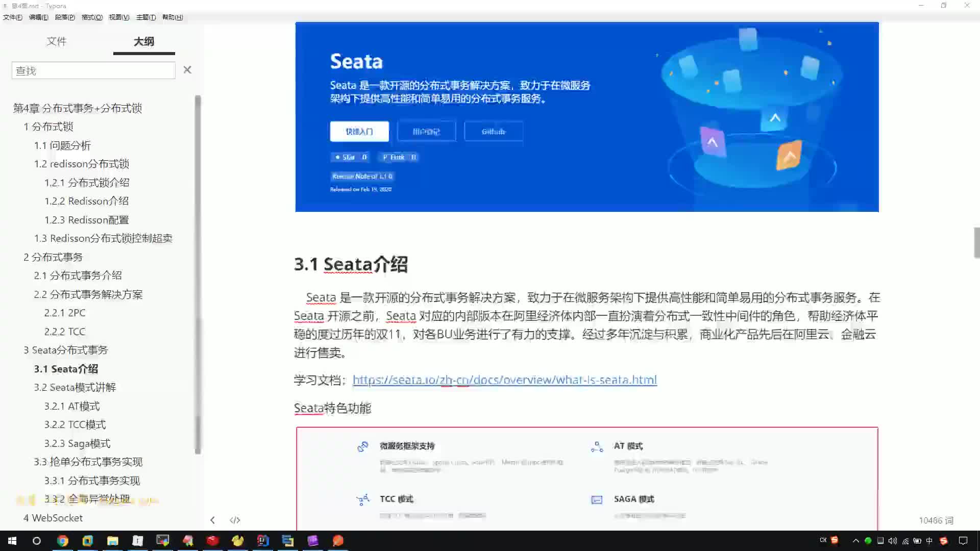Go to 1.2.2 Redisson介绍 in outline
This screenshot has height=551, width=980.
(86, 201)
